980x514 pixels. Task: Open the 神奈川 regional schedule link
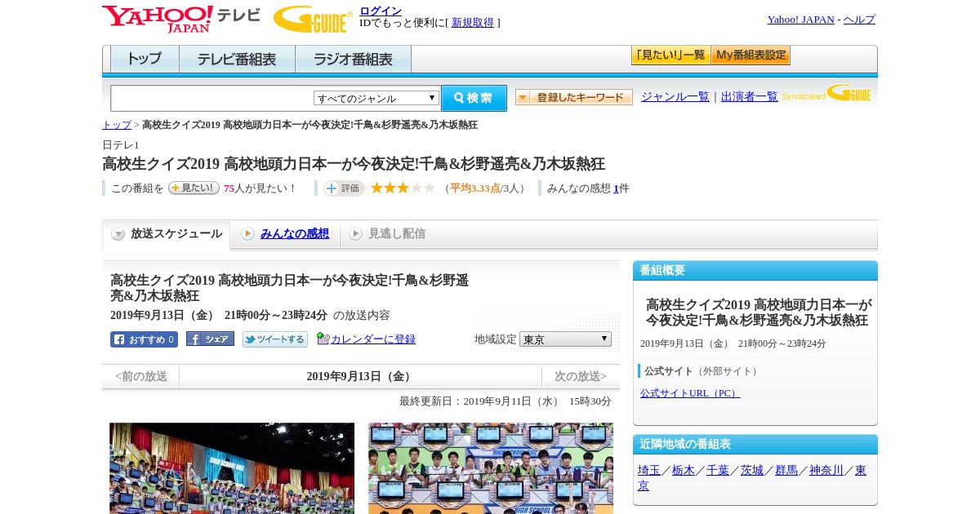[826, 471]
